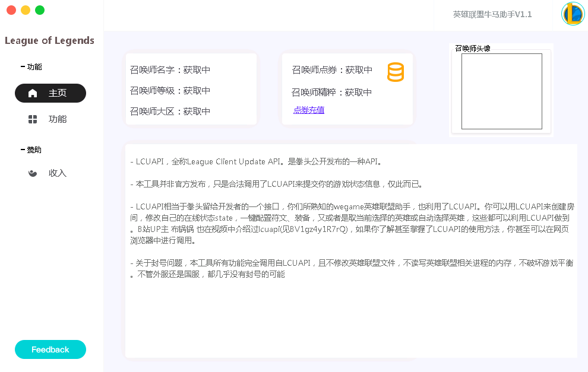Click the Feedback button
The height and width of the screenshot is (372, 588).
click(x=50, y=349)
